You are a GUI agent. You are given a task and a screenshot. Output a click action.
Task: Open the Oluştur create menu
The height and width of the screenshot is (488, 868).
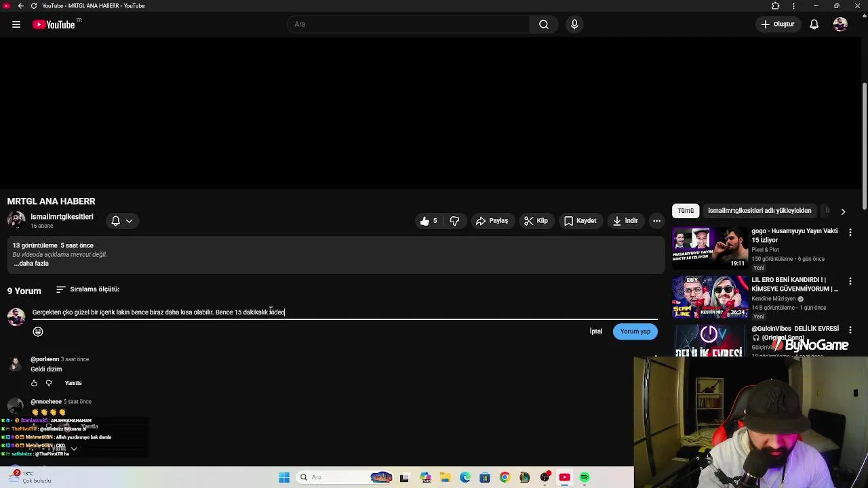tap(778, 24)
